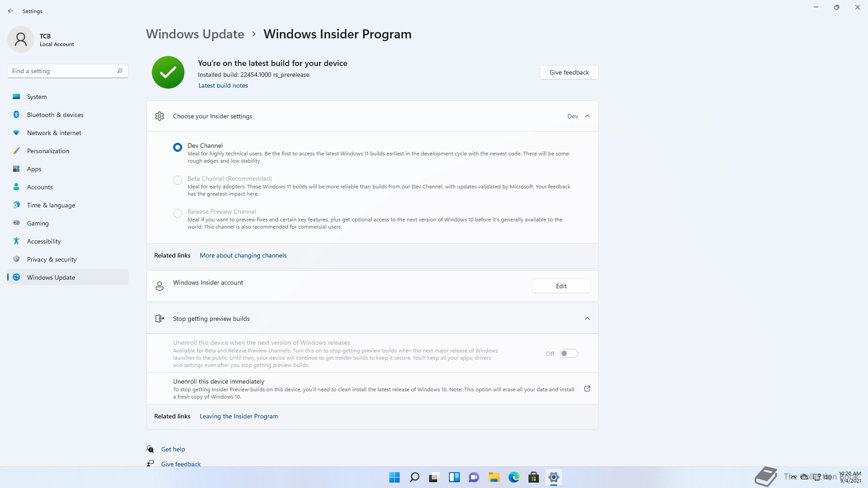Click the Bluetooth icon in sidebar
Viewport: 868px width, 488px height.
point(16,115)
